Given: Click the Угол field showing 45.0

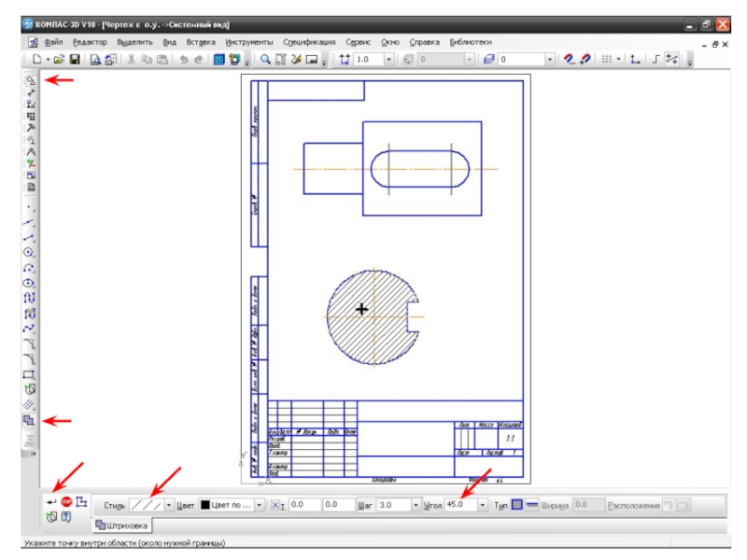Looking at the screenshot, I should (x=461, y=505).
